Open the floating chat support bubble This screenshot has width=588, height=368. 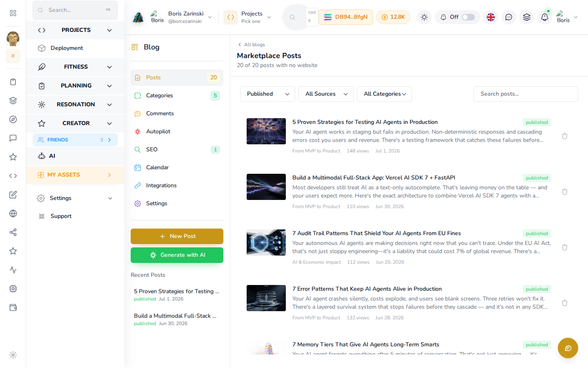pyautogui.click(x=568, y=348)
